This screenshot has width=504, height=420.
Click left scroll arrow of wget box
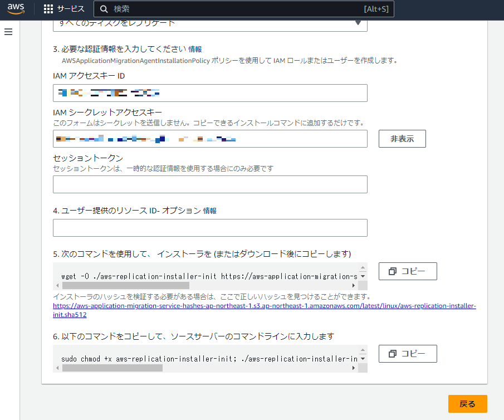click(x=57, y=286)
